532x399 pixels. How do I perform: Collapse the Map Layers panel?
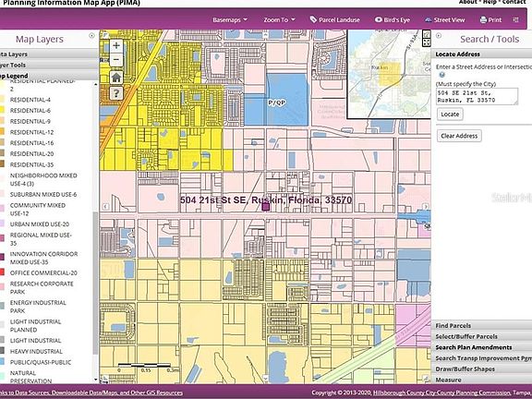(x=91, y=36)
